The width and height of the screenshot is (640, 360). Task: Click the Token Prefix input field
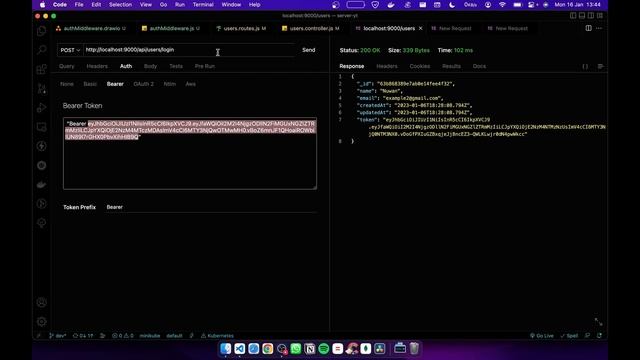pos(211,207)
